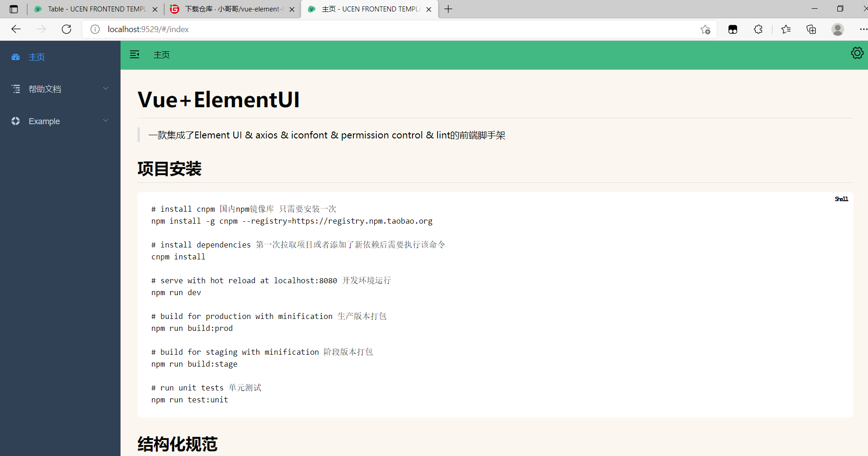Image resolution: width=868 pixels, height=456 pixels.
Task: Click the 'npm run build:stage' code line
Action: [x=194, y=364]
